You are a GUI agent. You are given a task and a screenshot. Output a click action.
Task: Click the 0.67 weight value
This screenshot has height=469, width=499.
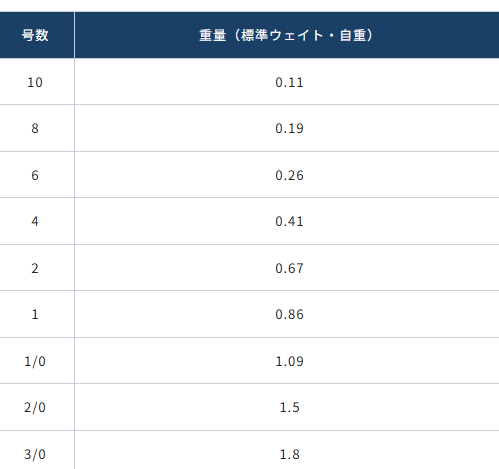(x=289, y=269)
